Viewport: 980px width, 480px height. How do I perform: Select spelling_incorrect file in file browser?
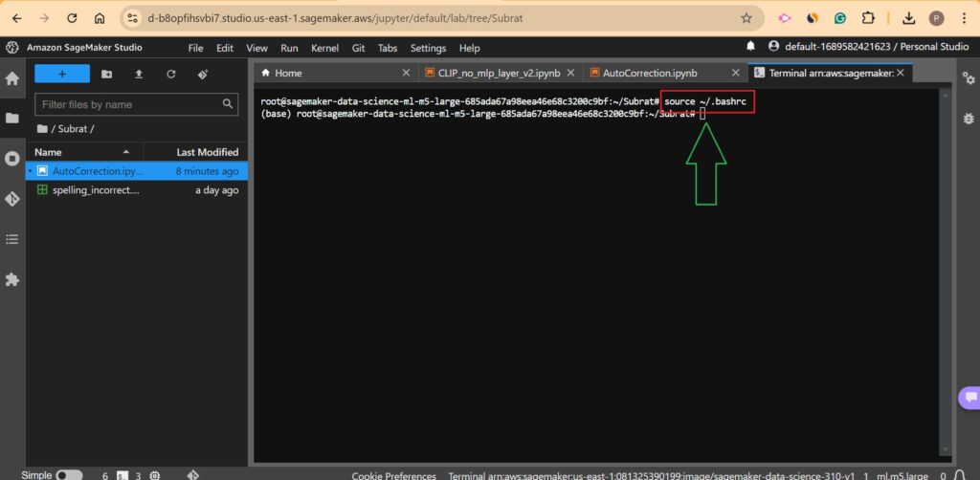pyautogui.click(x=96, y=190)
